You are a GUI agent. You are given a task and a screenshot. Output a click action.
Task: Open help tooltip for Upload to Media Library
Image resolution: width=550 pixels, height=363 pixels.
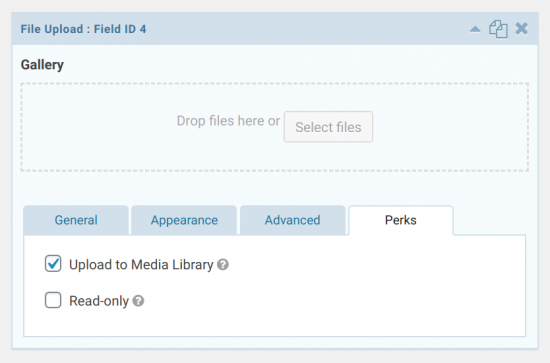point(223,264)
